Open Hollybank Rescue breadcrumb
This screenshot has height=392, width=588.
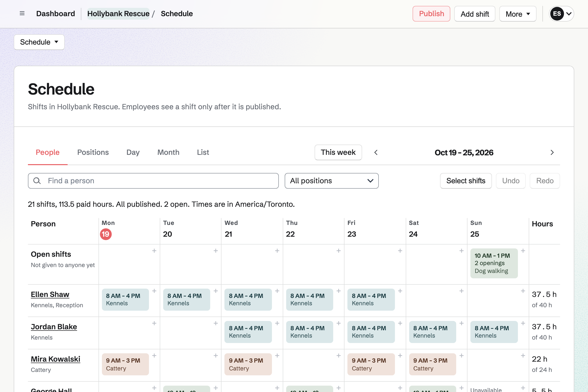118,14
